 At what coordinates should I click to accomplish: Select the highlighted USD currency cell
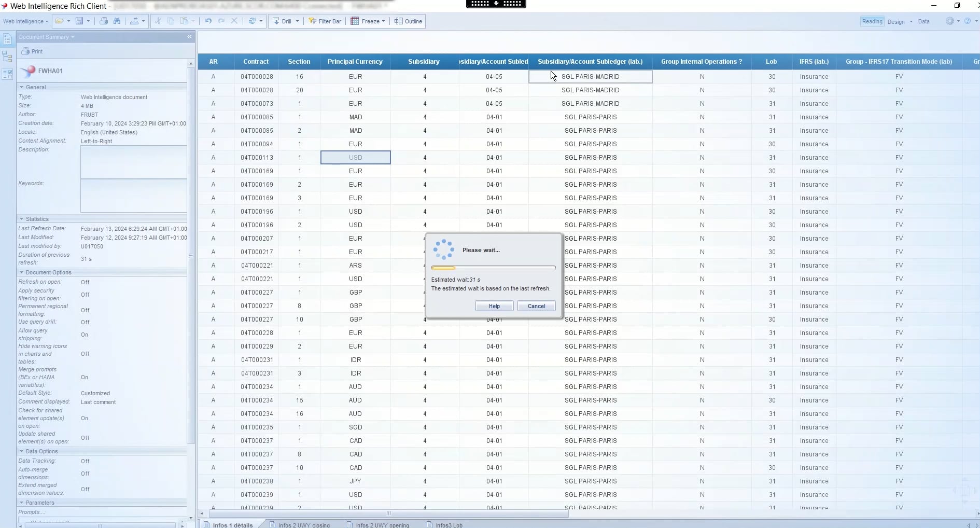point(355,157)
